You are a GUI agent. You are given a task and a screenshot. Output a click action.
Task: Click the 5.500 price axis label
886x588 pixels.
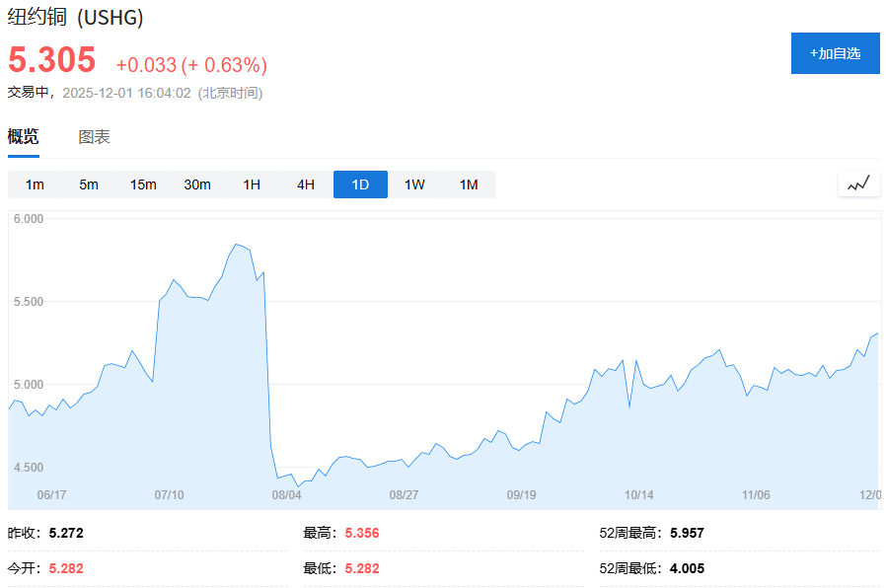coord(29,302)
